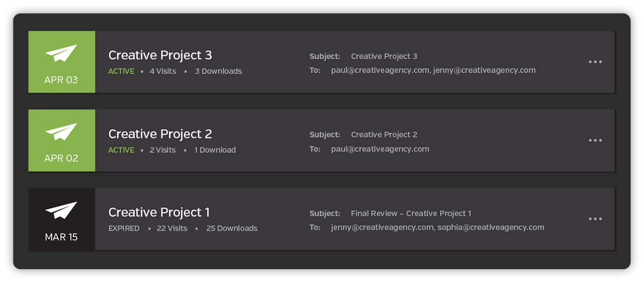Open the three-dot menu for Creative Project 3

click(x=595, y=62)
